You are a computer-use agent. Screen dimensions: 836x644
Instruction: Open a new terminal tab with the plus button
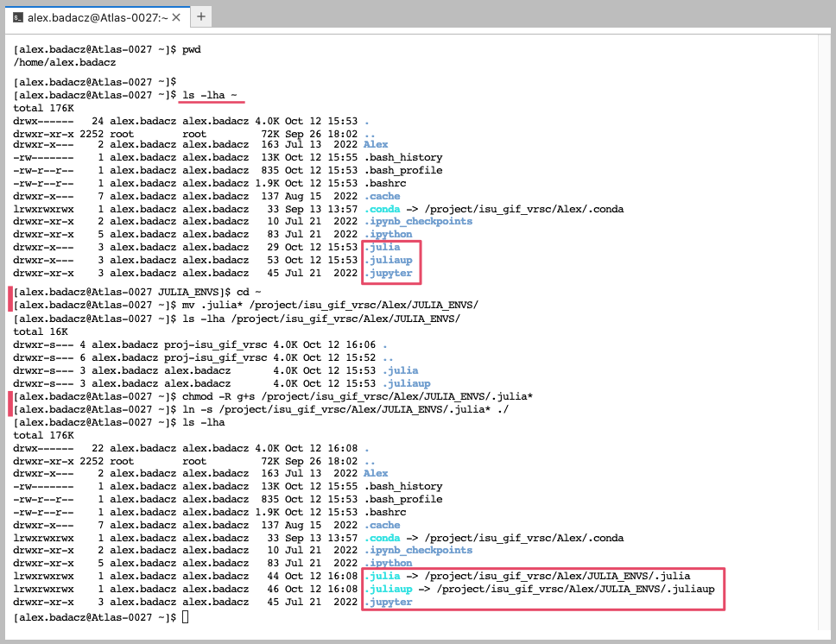tap(201, 16)
